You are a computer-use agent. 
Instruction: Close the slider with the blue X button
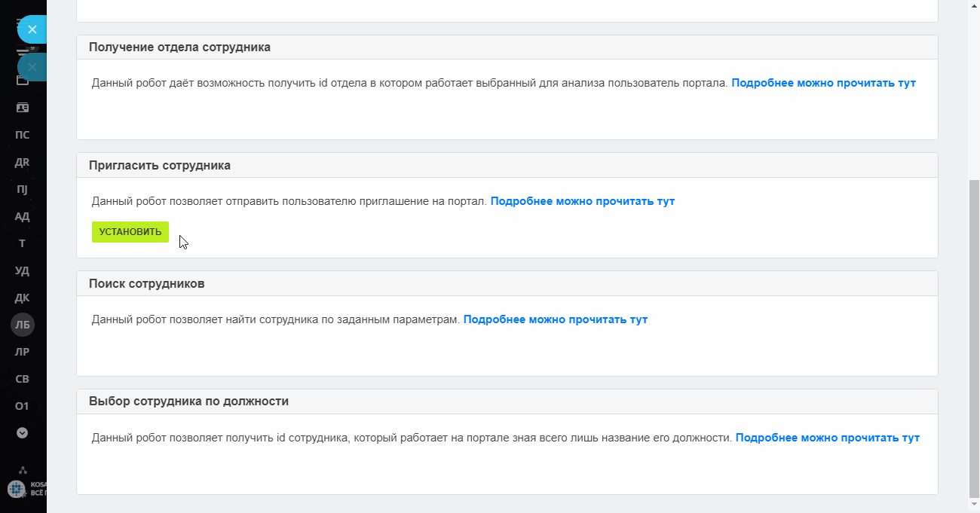click(32, 29)
